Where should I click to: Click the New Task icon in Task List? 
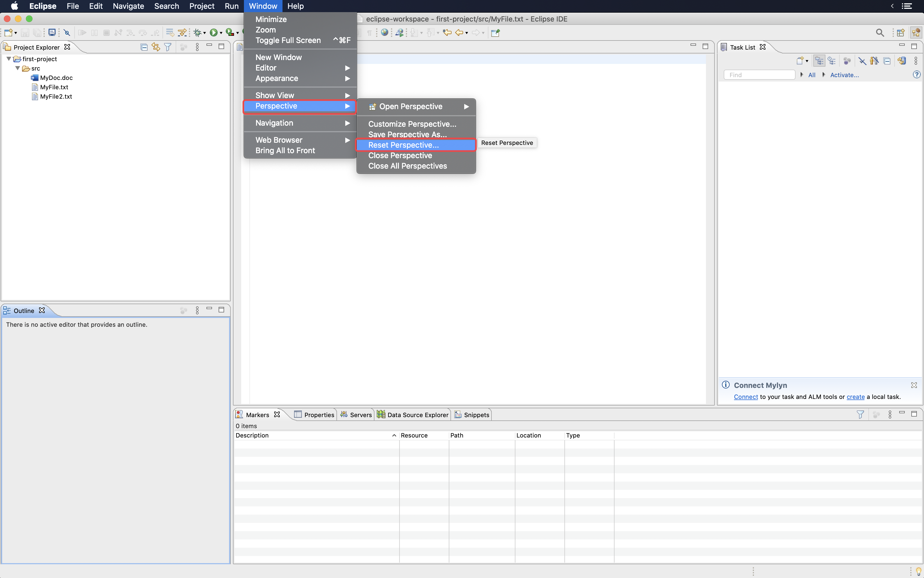click(800, 61)
